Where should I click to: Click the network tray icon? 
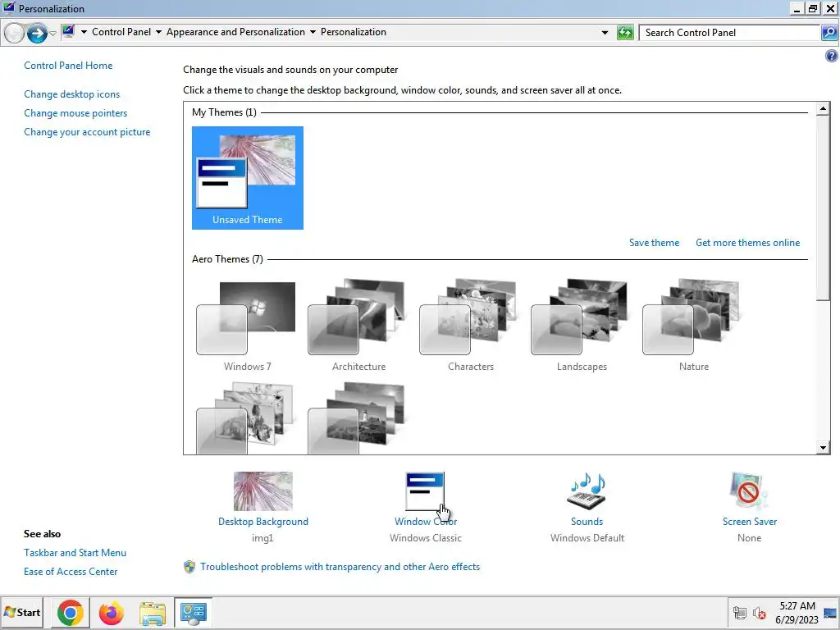click(x=740, y=613)
